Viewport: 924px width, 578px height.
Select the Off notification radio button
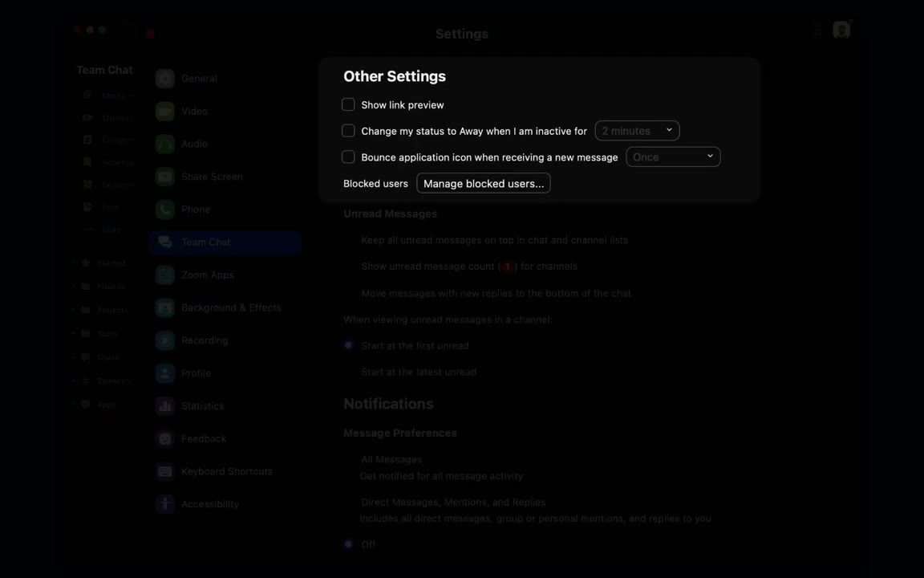[x=348, y=544]
